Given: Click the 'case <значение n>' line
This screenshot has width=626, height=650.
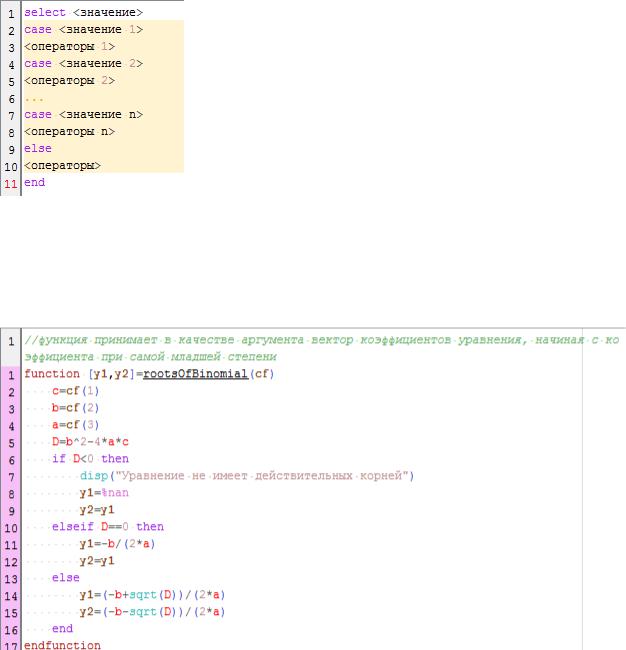Looking at the screenshot, I should [x=83, y=115].
